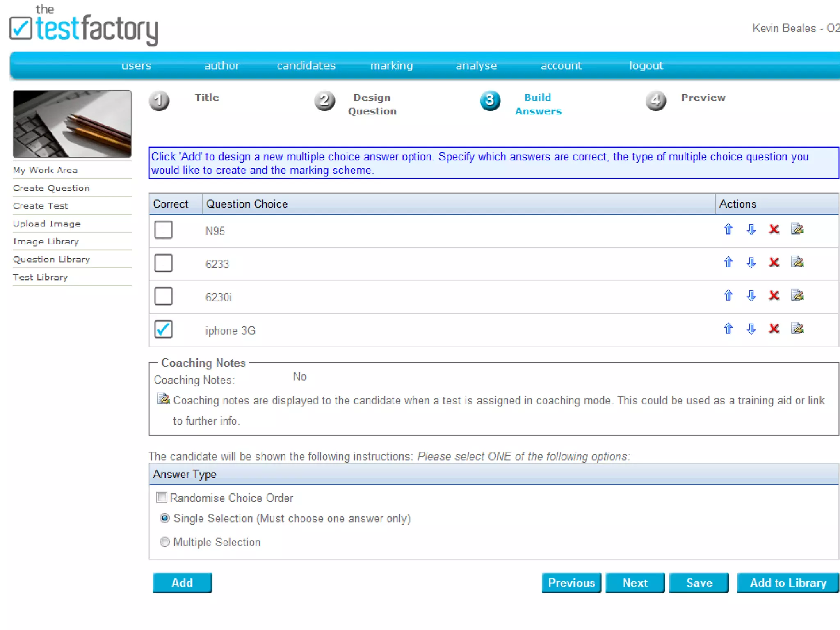Click the '6230i' choice text
The image size is (840, 630).
coord(218,297)
